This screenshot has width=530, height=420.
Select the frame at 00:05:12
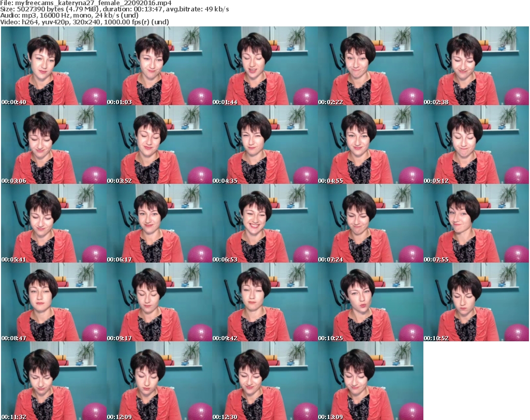[476, 144]
